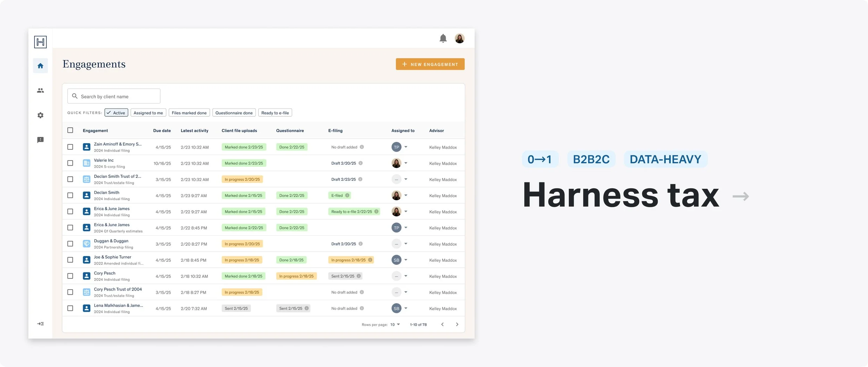Check the Duggan & Duggan row checkbox
The height and width of the screenshot is (367, 868).
pyautogui.click(x=70, y=244)
